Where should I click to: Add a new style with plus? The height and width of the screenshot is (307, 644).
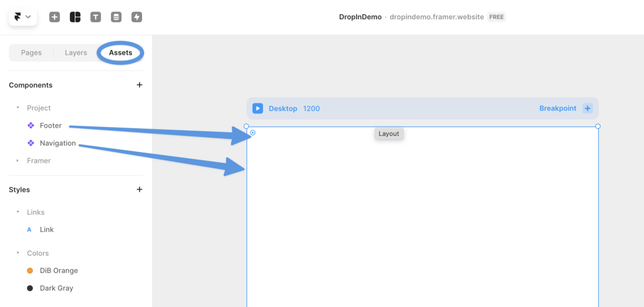point(139,189)
